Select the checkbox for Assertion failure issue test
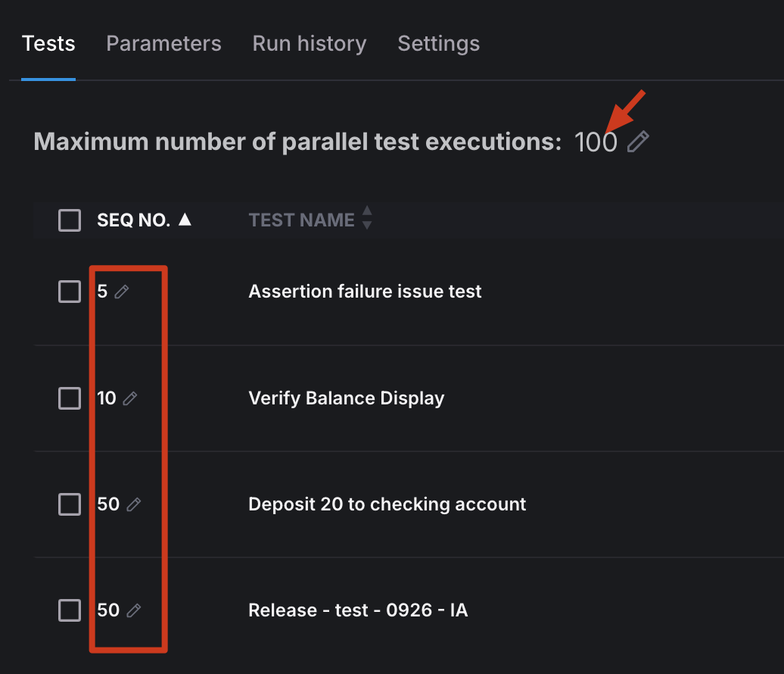The image size is (784, 674). pyautogui.click(x=69, y=291)
